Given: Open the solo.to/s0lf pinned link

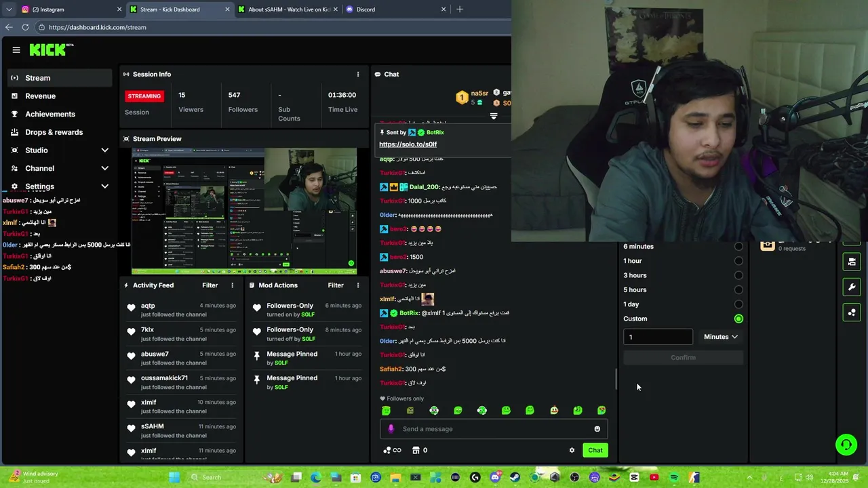Looking at the screenshot, I should [408, 144].
